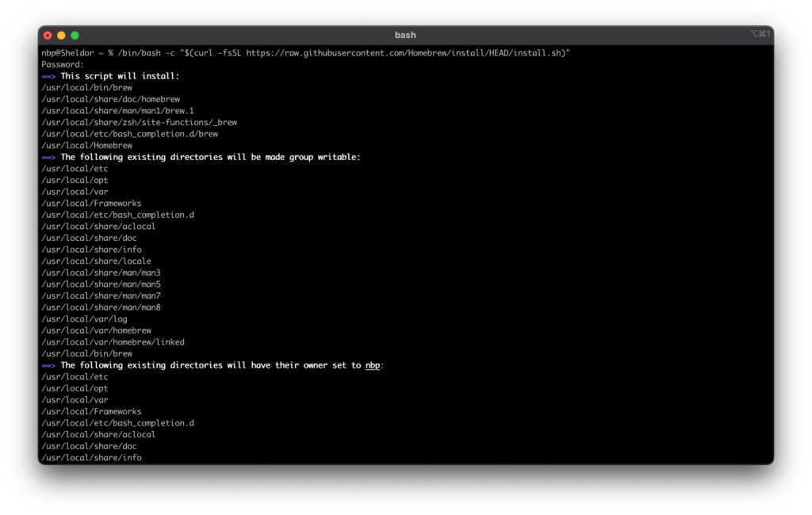Click the 'bash' window title
The height and width of the screenshot is (515, 812).
point(405,35)
